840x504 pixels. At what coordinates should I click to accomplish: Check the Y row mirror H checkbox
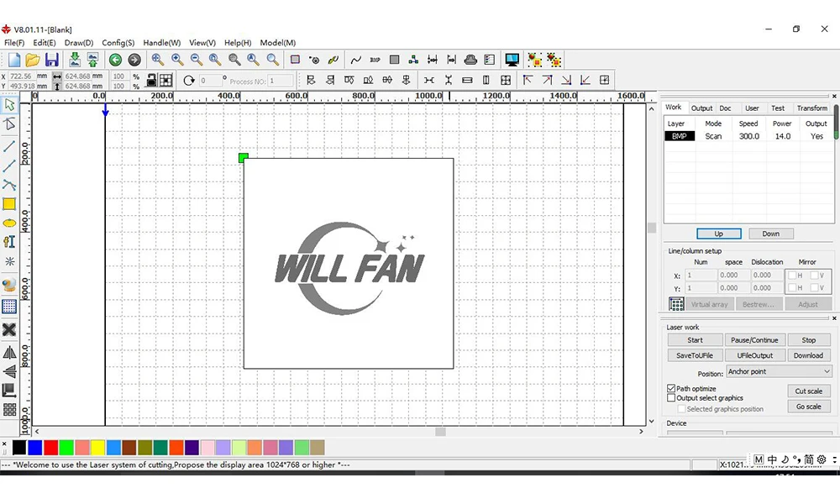click(x=792, y=287)
